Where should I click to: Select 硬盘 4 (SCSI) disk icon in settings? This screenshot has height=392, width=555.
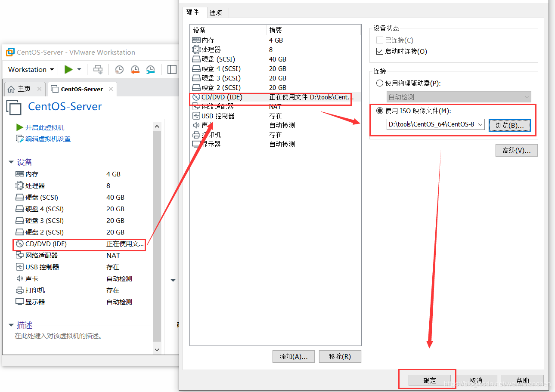(196, 68)
